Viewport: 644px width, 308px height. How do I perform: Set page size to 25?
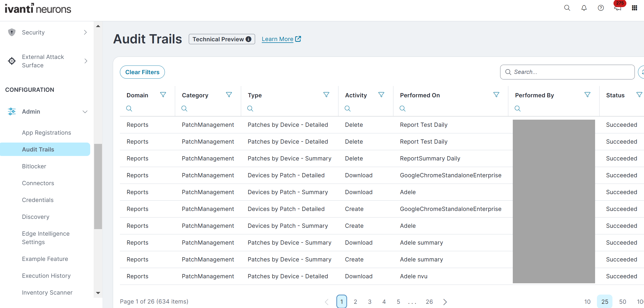pos(605,302)
